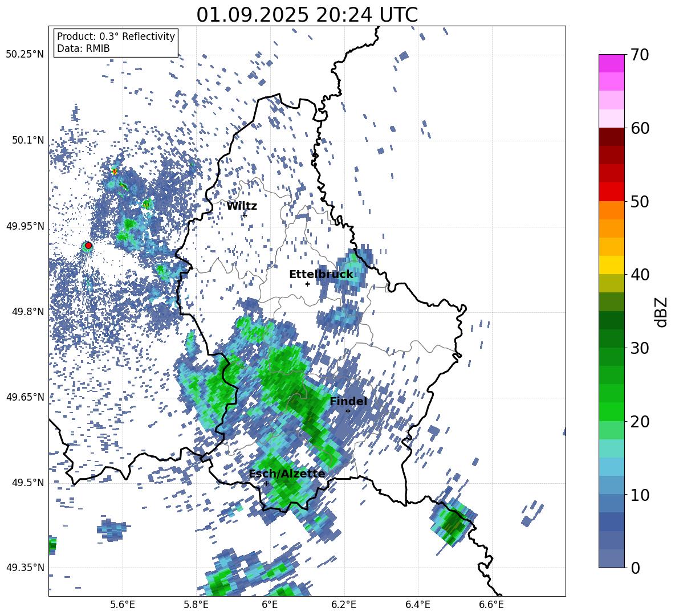The image size is (675, 616).
Task: Click the 70 dBZ colorbar tick label
Action: click(639, 55)
